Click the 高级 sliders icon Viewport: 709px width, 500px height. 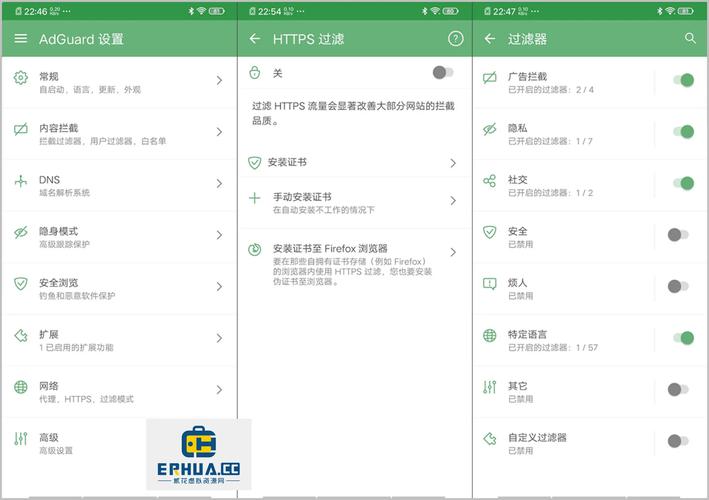pos(20,439)
